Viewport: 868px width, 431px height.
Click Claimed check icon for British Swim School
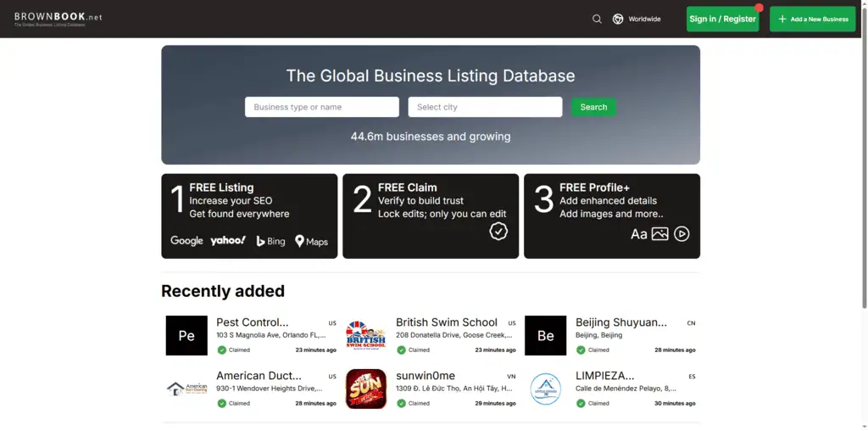pyautogui.click(x=401, y=350)
